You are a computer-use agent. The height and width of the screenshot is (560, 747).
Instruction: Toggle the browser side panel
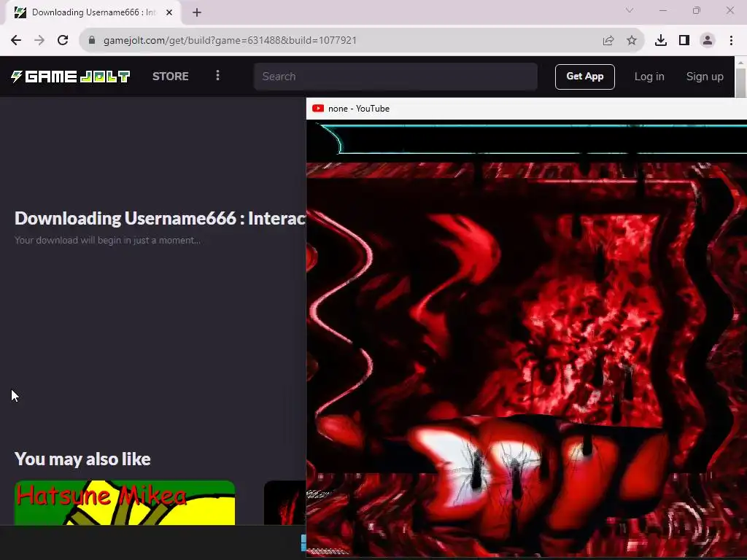click(684, 41)
